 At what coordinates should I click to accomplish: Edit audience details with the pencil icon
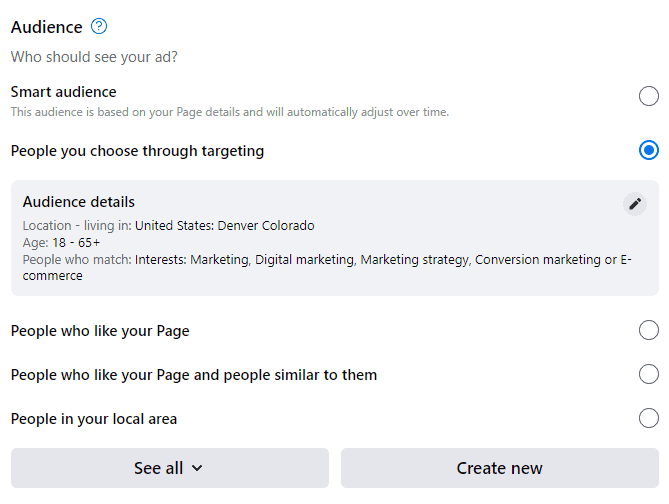coord(635,204)
